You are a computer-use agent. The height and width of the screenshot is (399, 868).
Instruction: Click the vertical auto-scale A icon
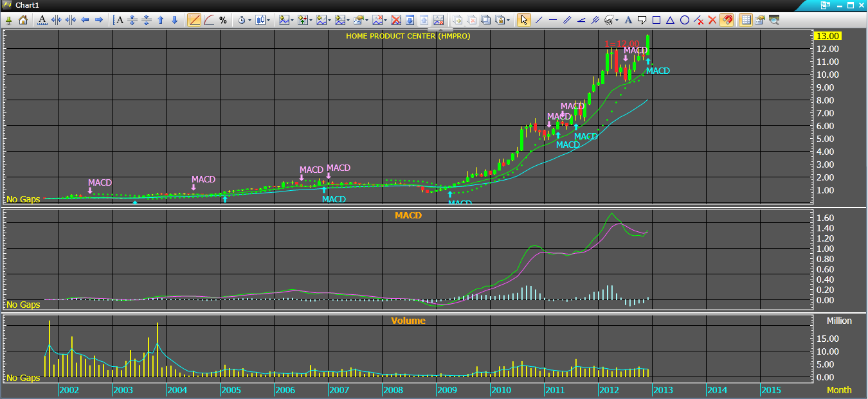click(118, 20)
